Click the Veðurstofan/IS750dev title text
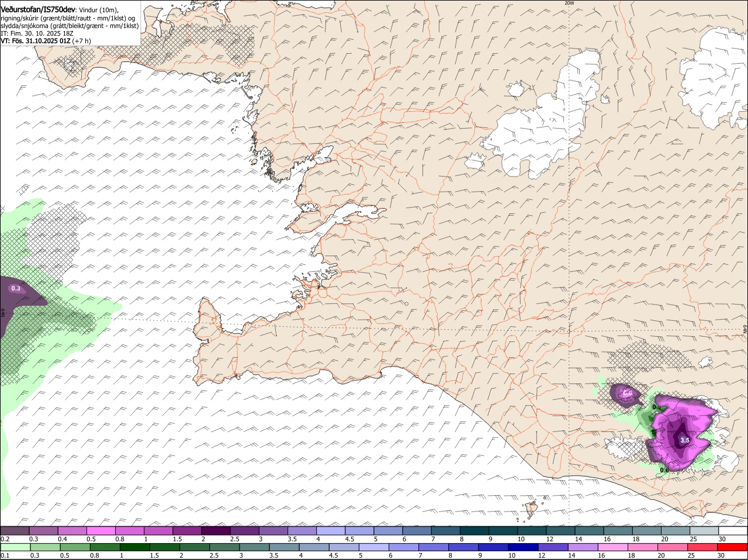 38,9
